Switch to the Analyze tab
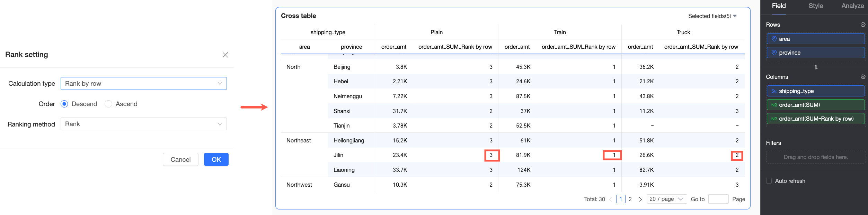The height and width of the screenshot is (215, 868). tap(852, 6)
